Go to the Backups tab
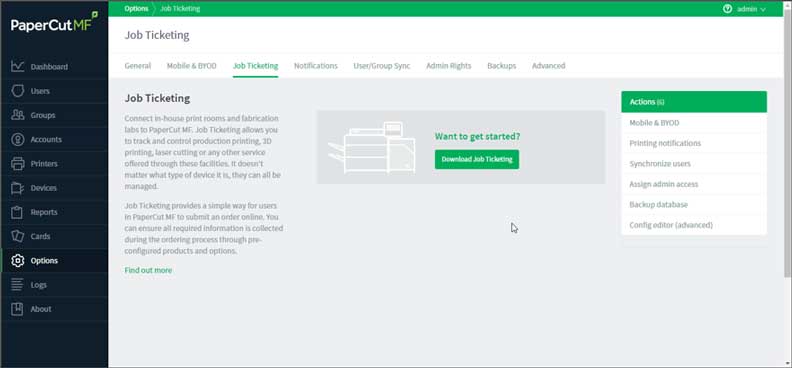 pyautogui.click(x=502, y=66)
